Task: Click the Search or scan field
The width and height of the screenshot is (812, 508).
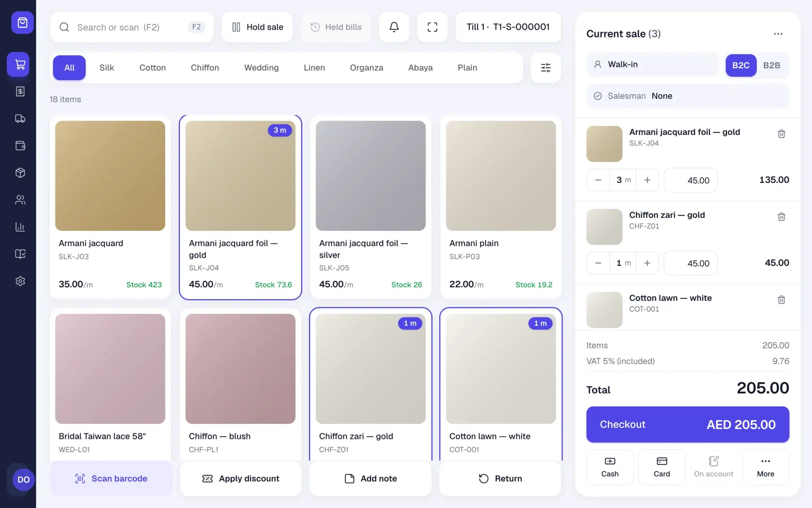Action: [132, 27]
